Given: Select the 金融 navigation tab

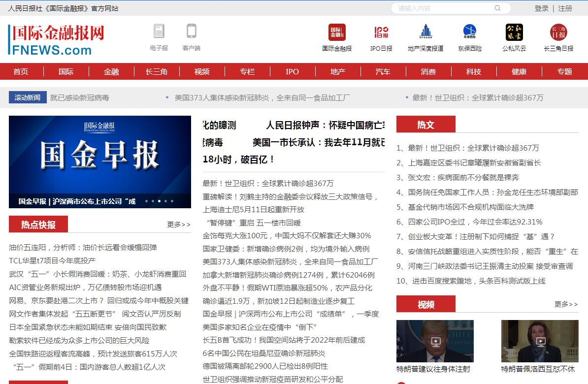Looking at the screenshot, I should tap(111, 71).
